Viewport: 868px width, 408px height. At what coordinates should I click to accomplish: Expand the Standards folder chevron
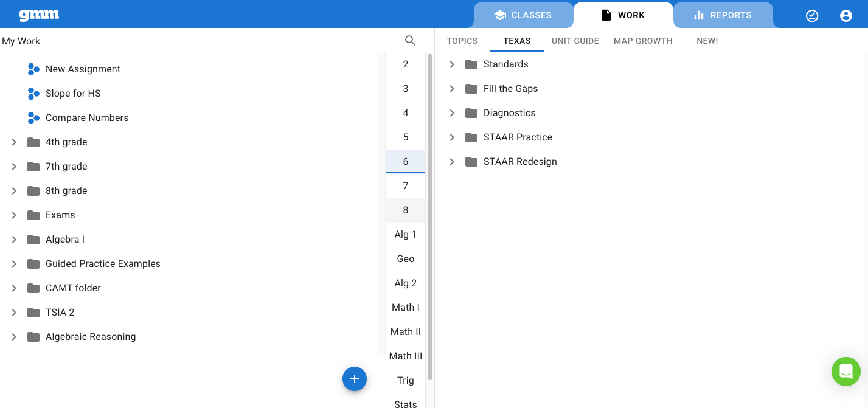coord(452,64)
